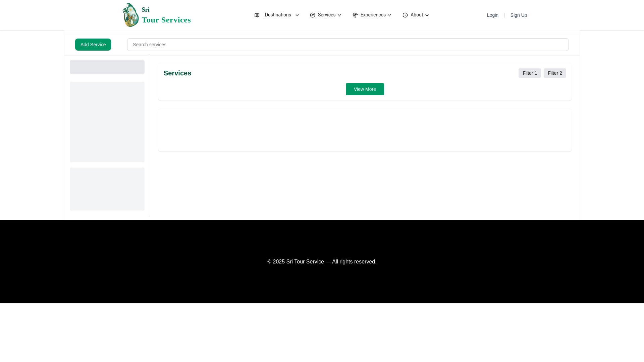Click the info icon beside About

click(x=405, y=15)
